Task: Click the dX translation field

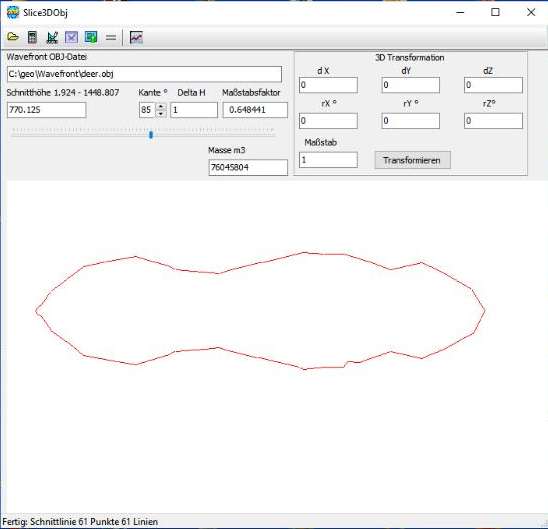Action: coord(328,85)
